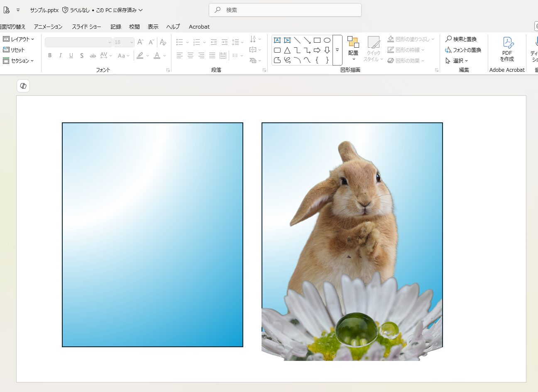Open the font name combo box

[78, 42]
